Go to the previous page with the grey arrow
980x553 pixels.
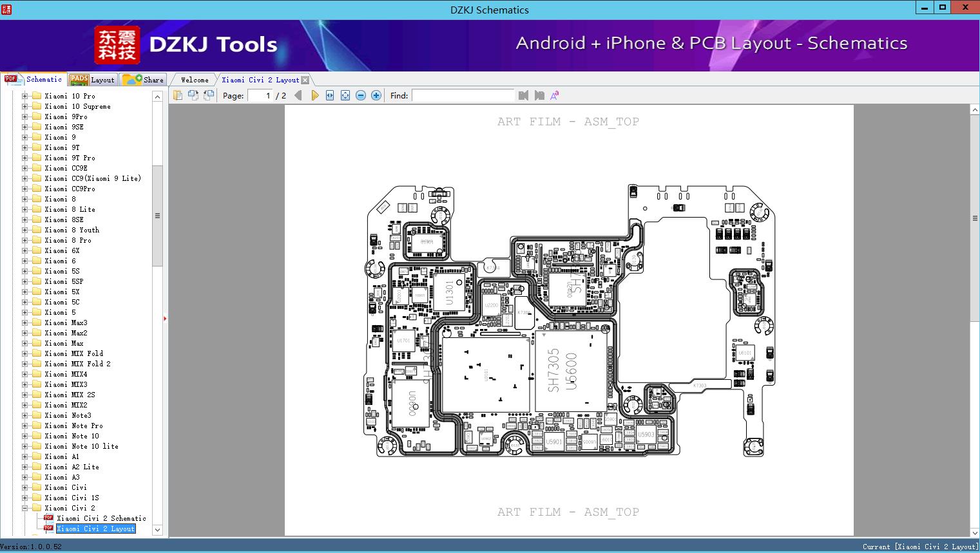(298, 95)
